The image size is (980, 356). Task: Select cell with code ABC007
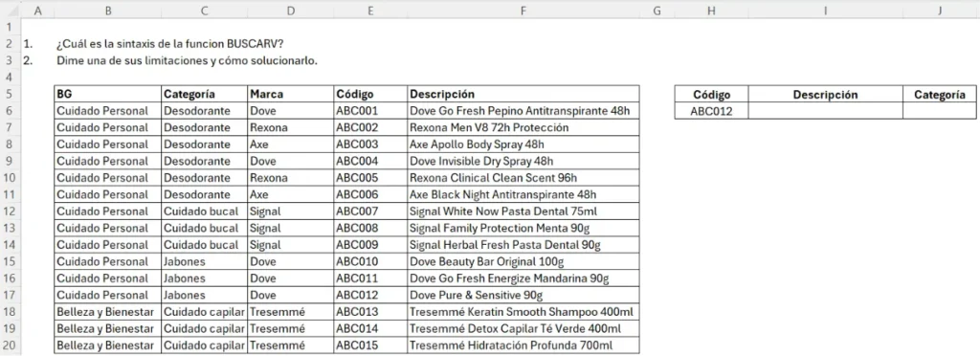(x=370, y=211)
